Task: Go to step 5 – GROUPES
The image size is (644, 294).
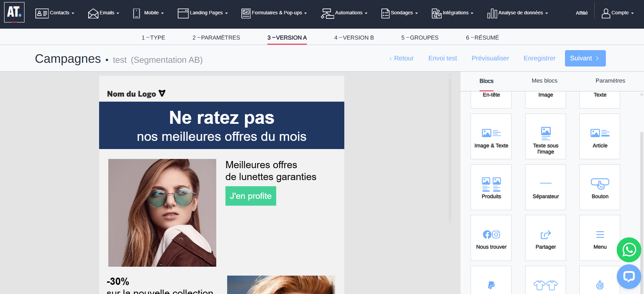Action: point(420,38)
